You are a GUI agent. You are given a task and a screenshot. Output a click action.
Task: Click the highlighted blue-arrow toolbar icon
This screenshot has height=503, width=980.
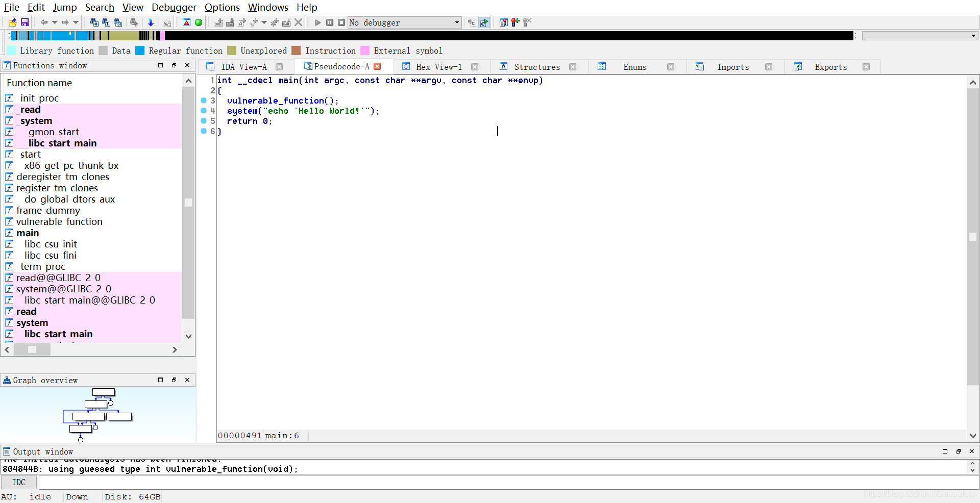pos(484,22)
